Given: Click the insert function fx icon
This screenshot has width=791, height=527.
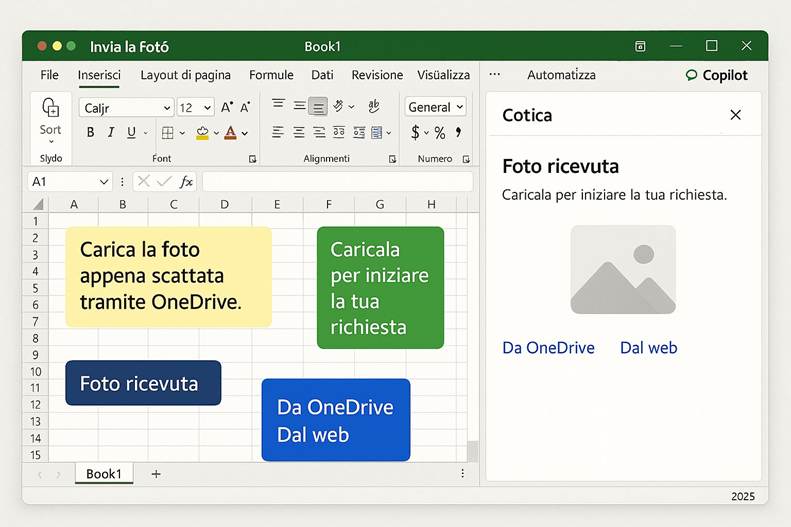Looking at the screenshot, I should [186, 182].
